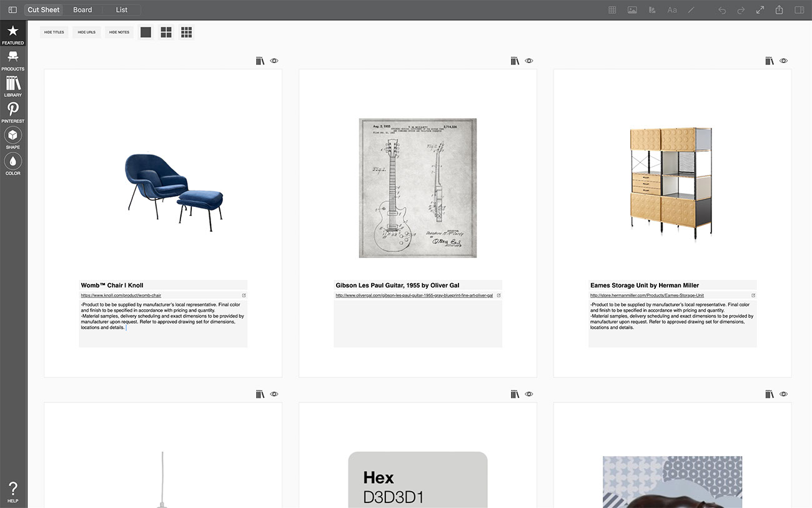Open the Library books panel

pyautogui.click(x=12, y=86)
